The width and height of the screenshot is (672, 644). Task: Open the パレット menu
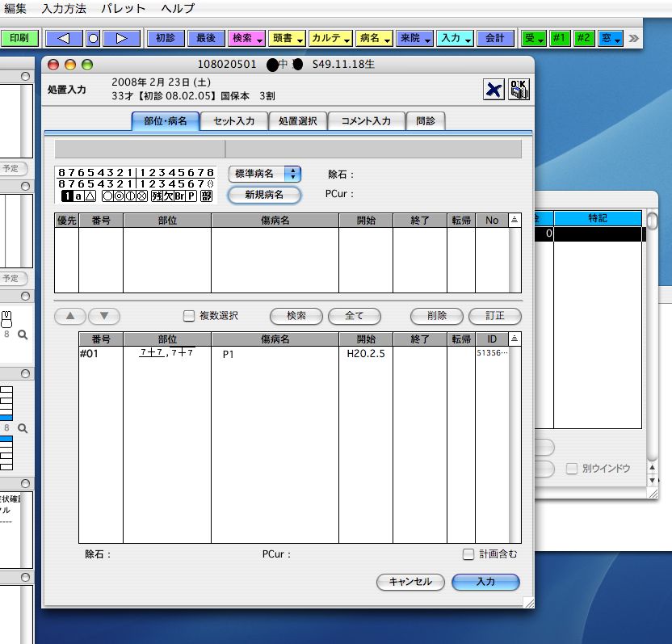tap(124, 8)
